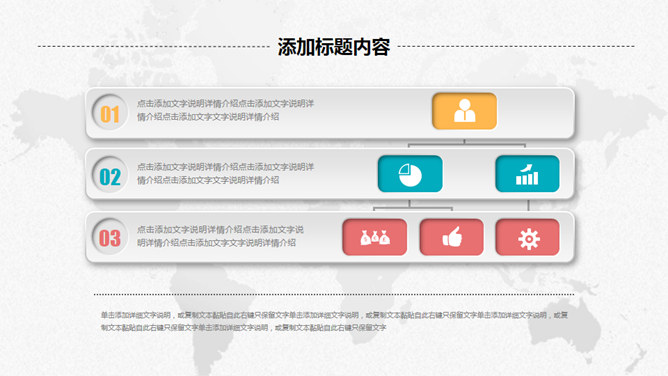Select the teal pie chart icon
Image resolution: width=668 pixels, height=376 pixels.
[410, 174]
